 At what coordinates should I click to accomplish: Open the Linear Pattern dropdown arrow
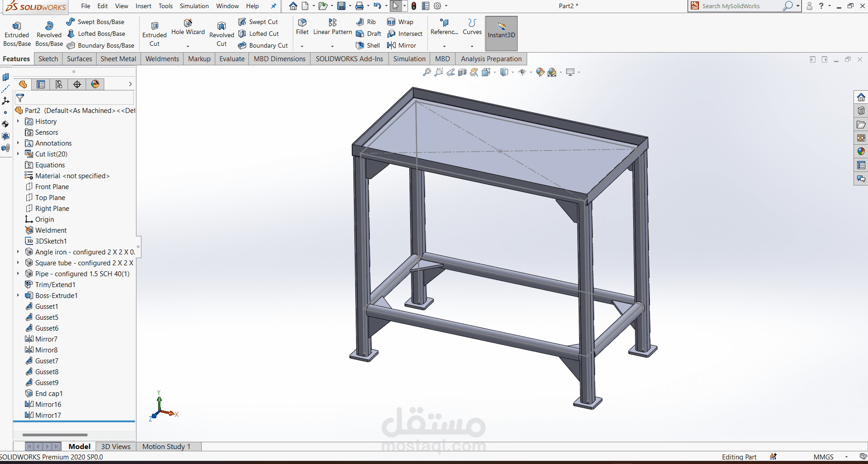(332, 46)
